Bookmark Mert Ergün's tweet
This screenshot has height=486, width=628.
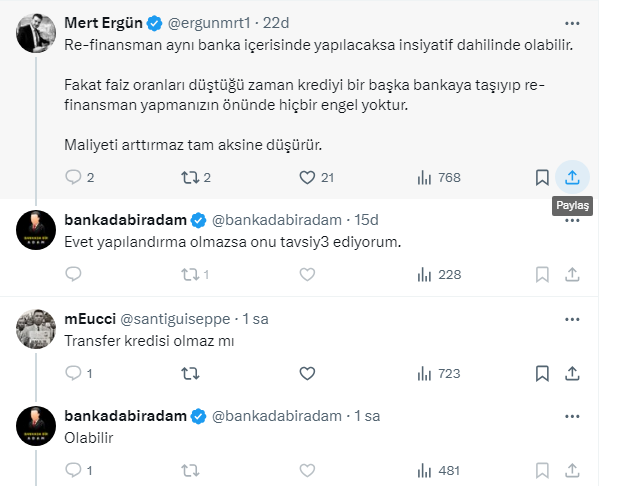click(x=541, y=177)
